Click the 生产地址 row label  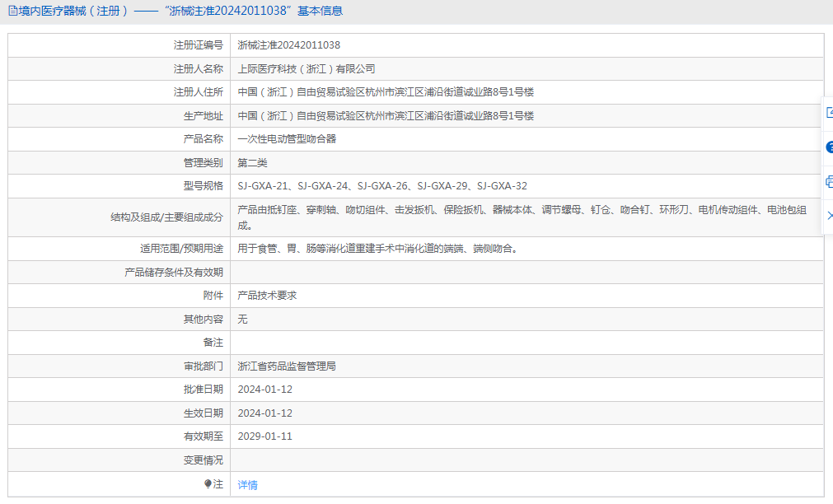pos(203,116)
